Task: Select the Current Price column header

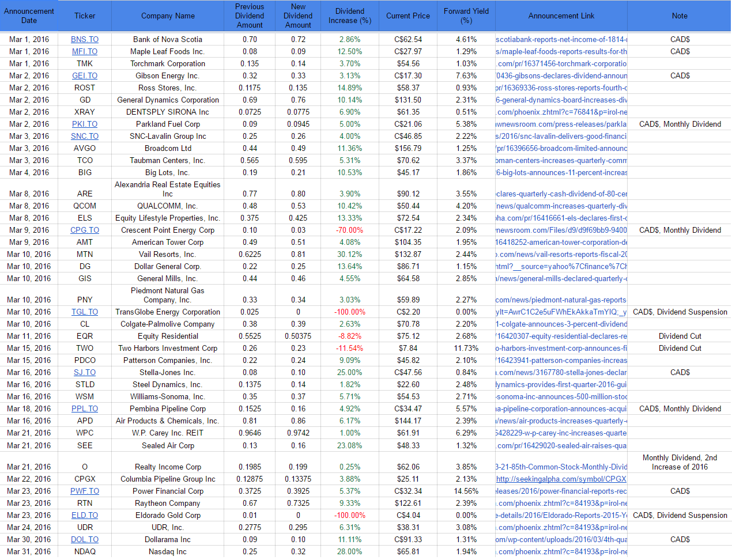Action: coord(408,16)
